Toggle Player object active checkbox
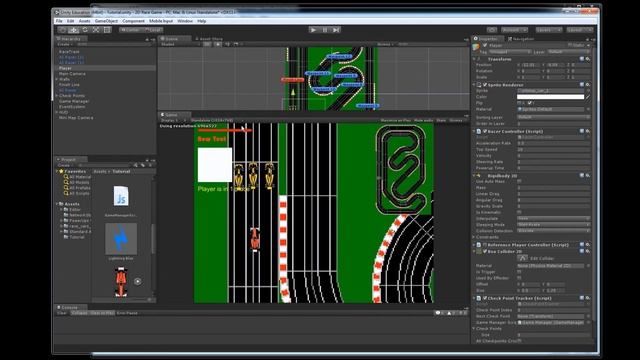The width and height of the screenshot is (640, 360). pos(485,45)
